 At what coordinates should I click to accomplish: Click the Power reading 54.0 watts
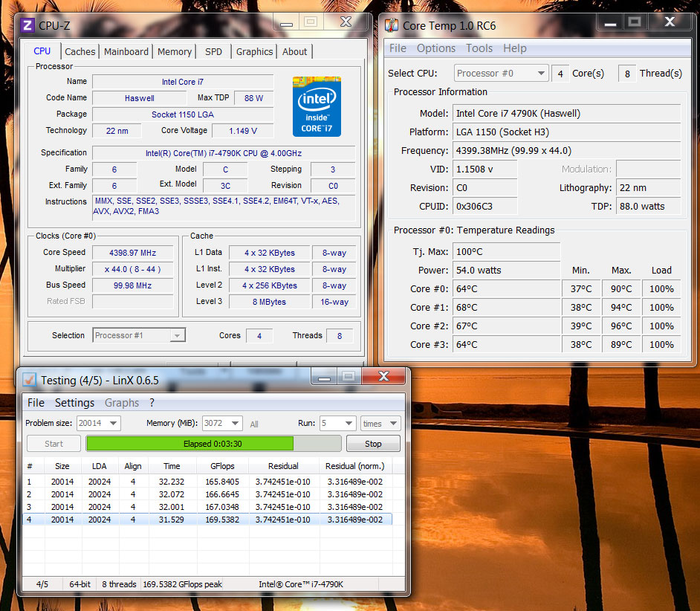506,271
